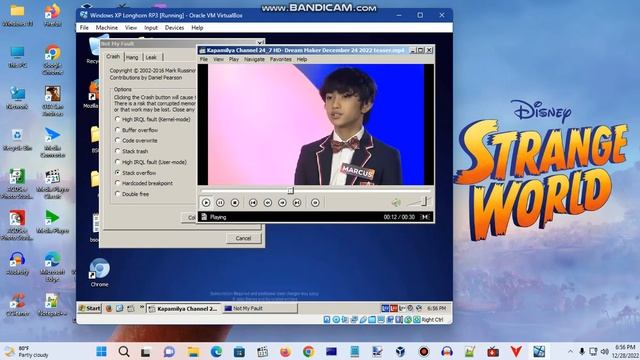Open the VirtualBox icon in the Windows taskbar

pyautogui.click(x=401, y=351)
